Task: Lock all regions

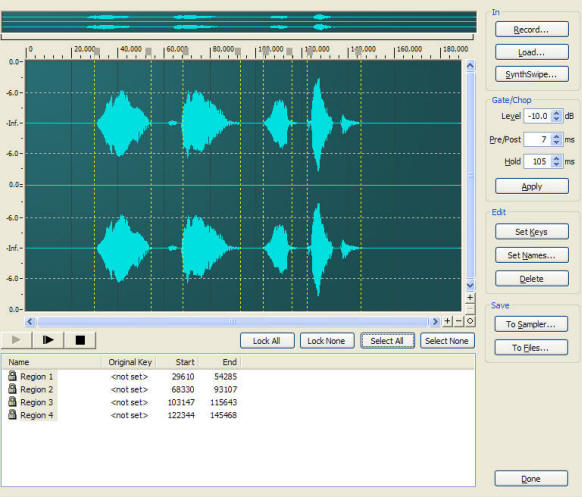Action: [x=267, y=341]
